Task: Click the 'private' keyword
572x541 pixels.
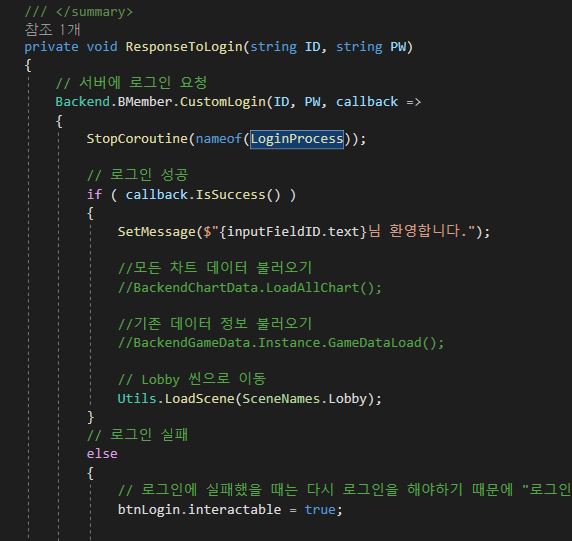Action: coord(51,47)
